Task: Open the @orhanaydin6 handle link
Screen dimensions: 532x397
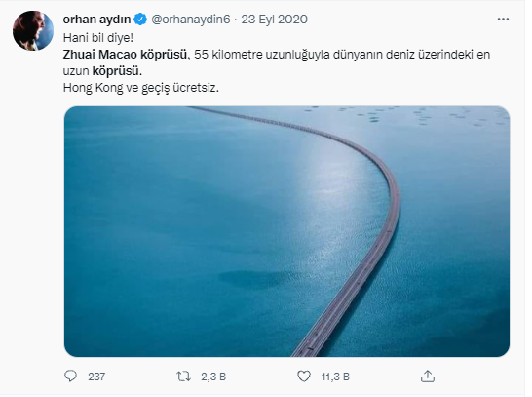Action: [191, 20]
